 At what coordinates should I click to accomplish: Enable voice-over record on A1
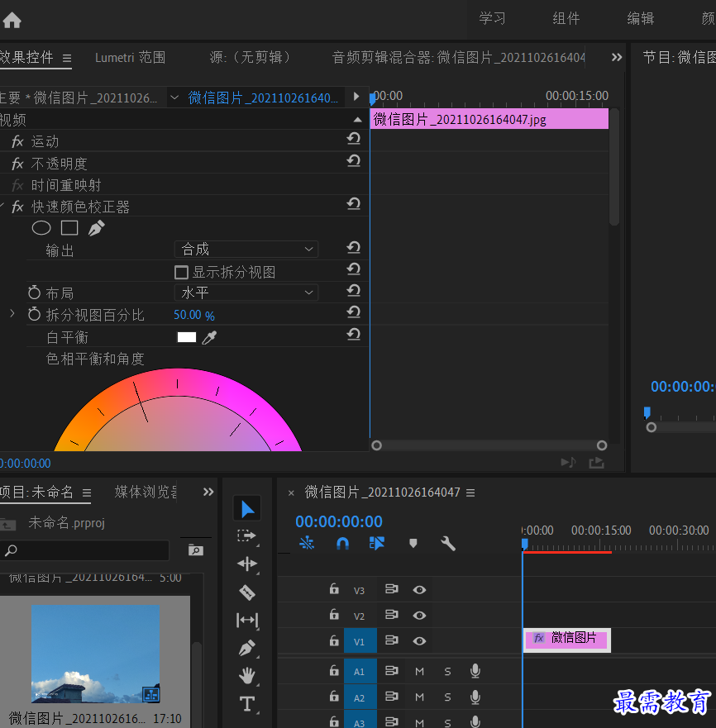pos(475,671)
